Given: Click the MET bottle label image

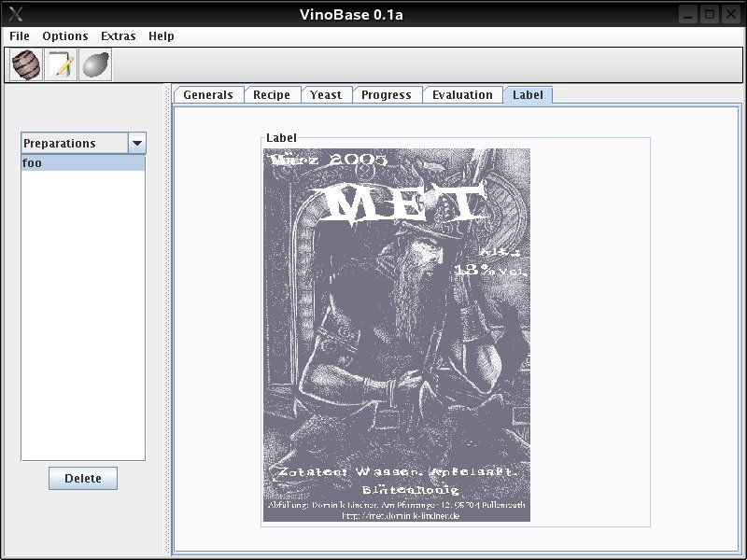Looking at the screenshot, I should tap(396, 335).
